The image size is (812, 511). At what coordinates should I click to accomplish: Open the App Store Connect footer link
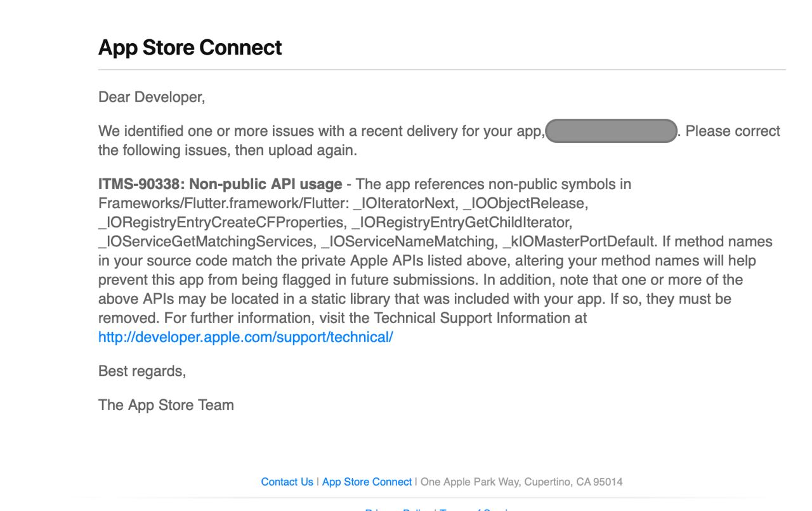(x=367, y=482)
